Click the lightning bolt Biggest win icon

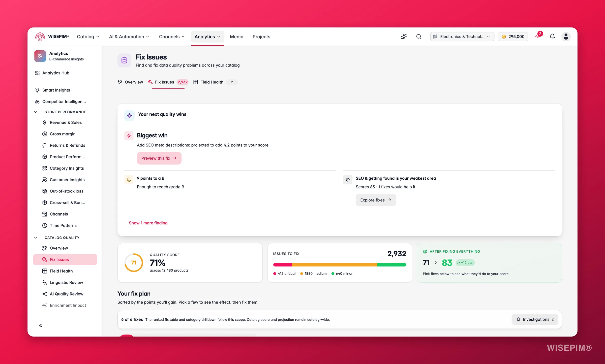129,136
